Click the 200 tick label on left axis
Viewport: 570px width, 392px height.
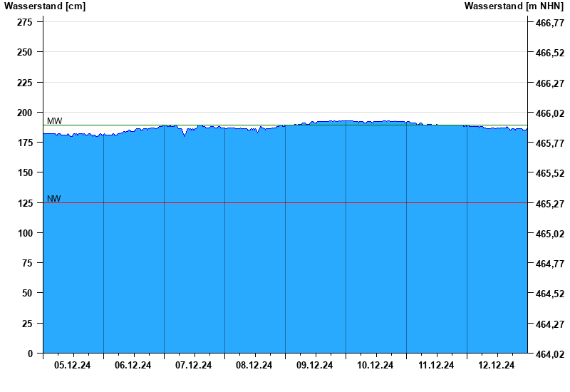(x=25, y=113)
